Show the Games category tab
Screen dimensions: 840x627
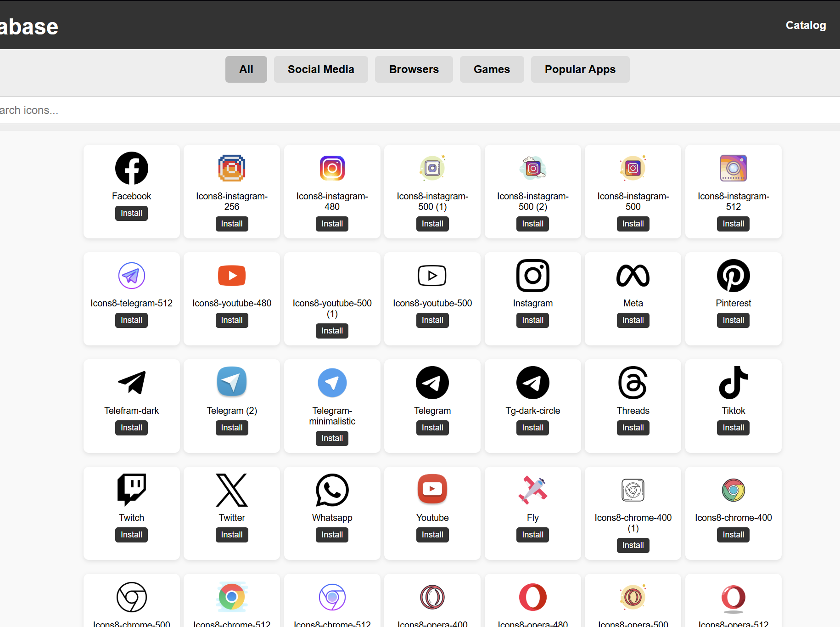[492, 69]
